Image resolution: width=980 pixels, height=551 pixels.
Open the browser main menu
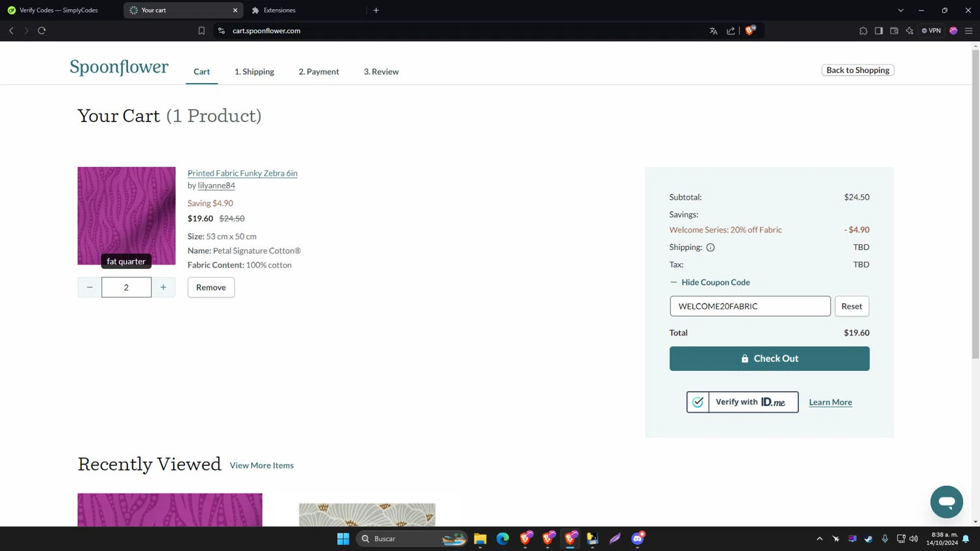pos(969,31)
